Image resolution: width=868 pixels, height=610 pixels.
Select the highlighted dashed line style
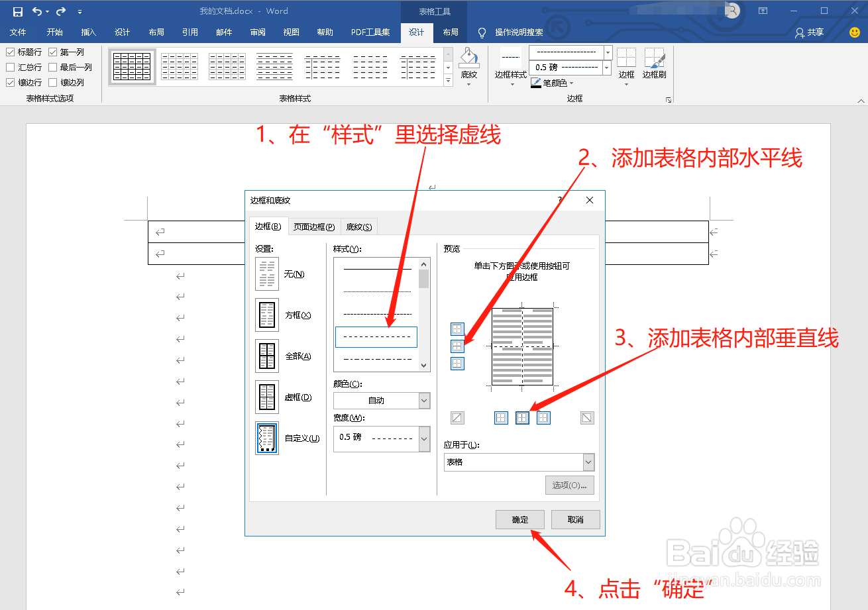376,337
